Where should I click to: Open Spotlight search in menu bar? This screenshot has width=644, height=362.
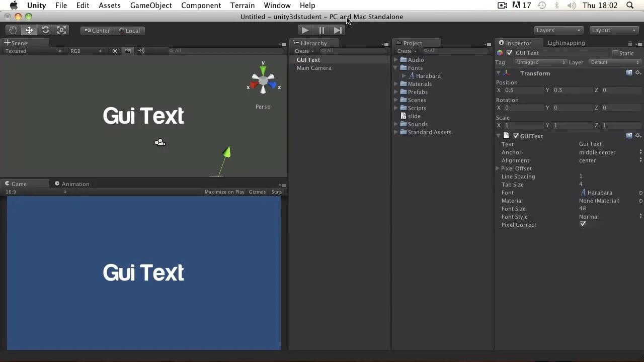point(630,6)
